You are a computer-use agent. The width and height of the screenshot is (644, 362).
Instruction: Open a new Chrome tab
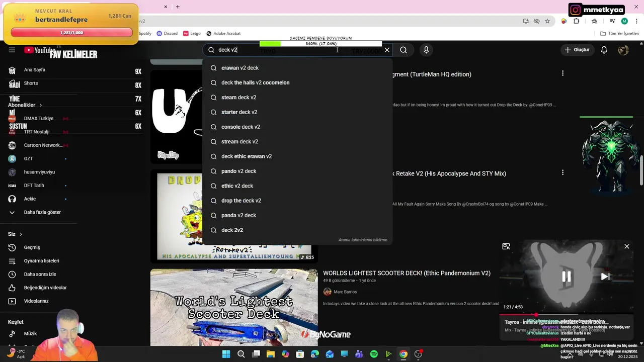(x=178, y=7)
